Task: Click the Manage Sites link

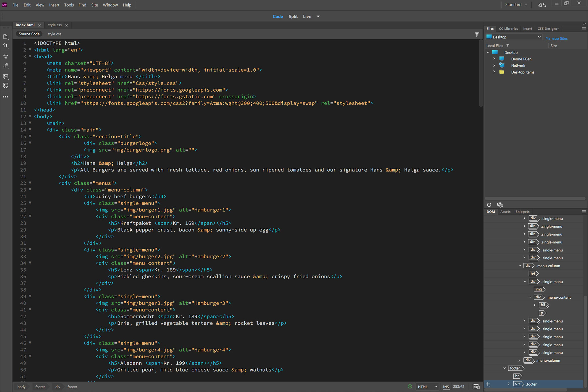Action: coord(556,38)
